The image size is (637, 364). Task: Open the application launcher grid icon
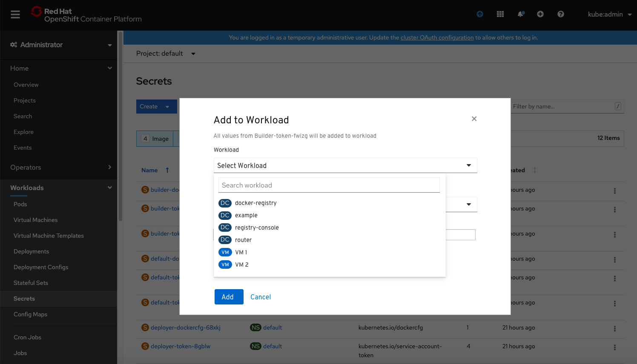500,14
